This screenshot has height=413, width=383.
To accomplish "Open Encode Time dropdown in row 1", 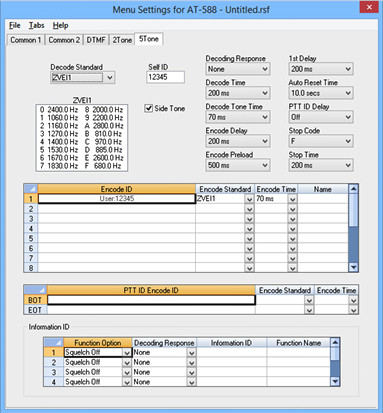I will click(x=292, y=199).
